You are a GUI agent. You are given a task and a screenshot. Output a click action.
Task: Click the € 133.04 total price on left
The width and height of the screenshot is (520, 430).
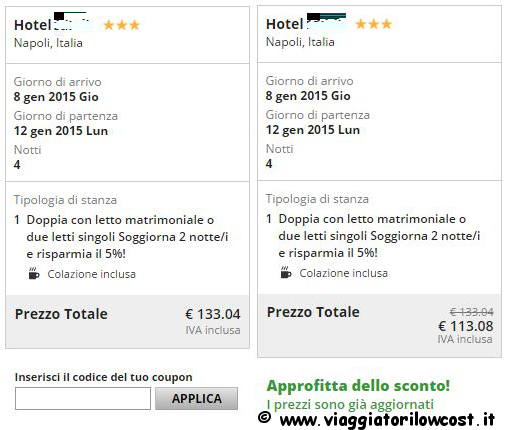[213, 314]
